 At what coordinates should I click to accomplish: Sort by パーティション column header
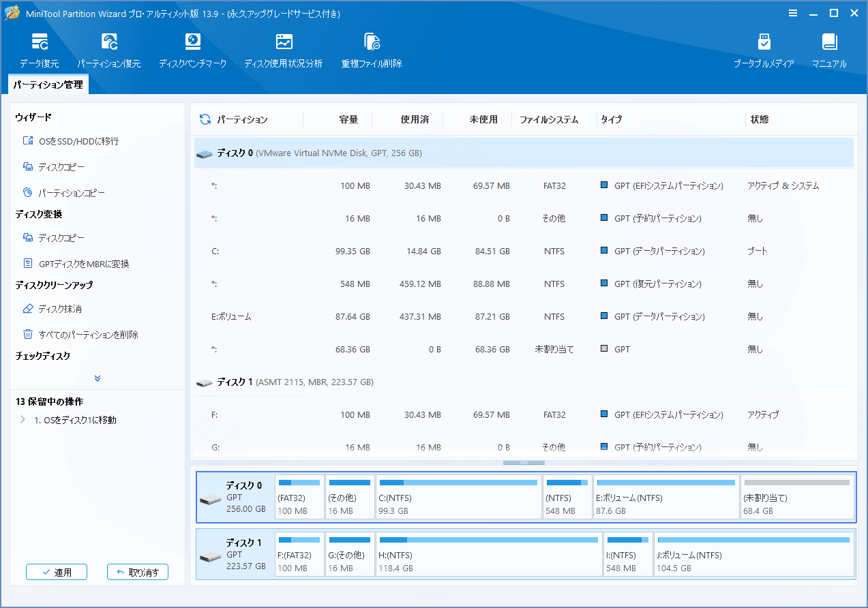(x=242, y=119)
